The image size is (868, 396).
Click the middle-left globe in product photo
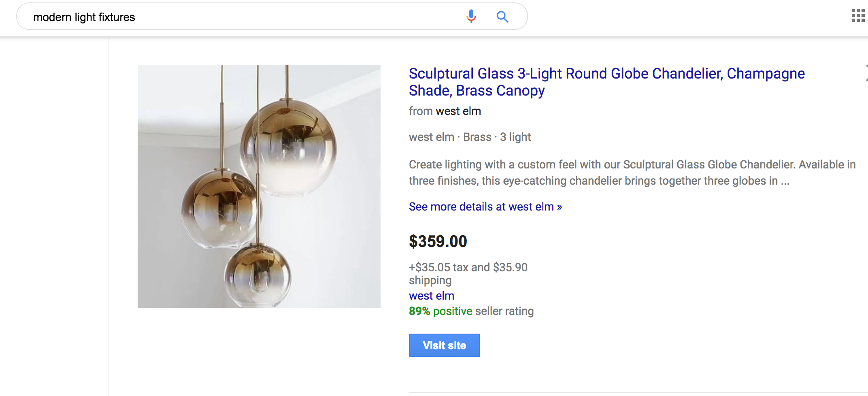(221, 209)
